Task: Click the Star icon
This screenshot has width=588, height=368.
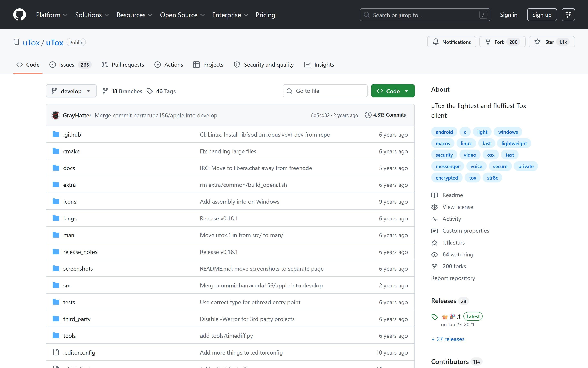Action: pyautogui.click(x=537, y=42)
